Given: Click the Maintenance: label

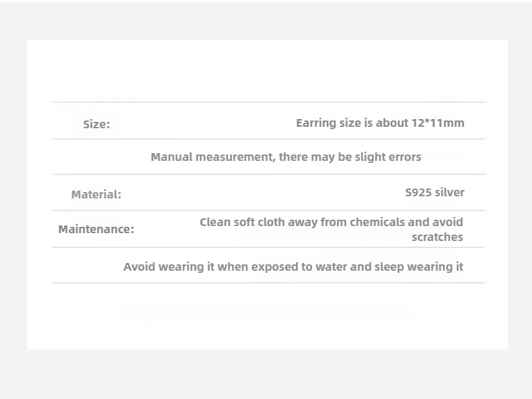Looking at the screenshot, I should coord(96,229).
